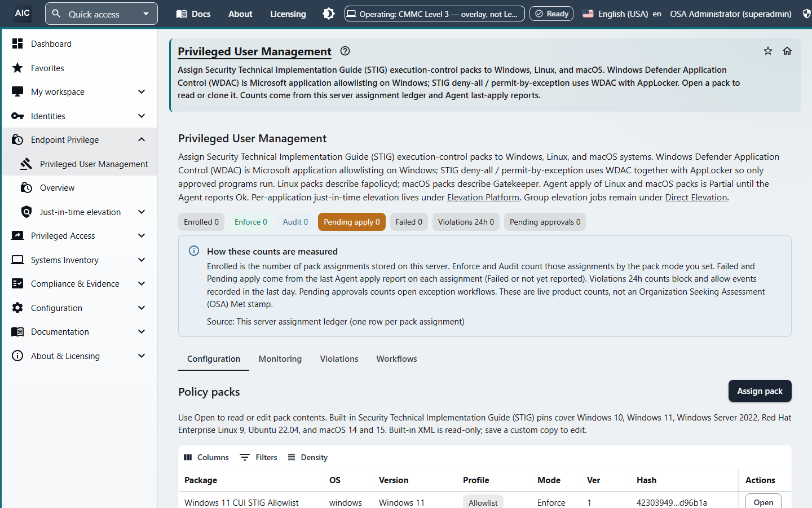The height and width of the screenshot is (508, 812).
Task: Click the Configuration gear icon
Action: tap(17, 308)
